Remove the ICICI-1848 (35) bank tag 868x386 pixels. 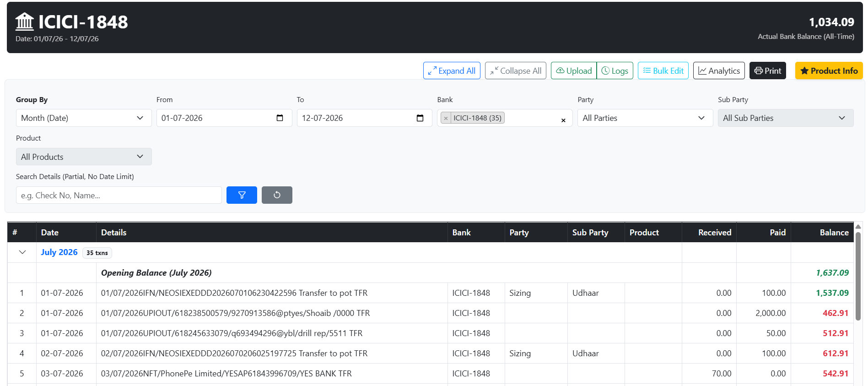(x=446, y=118)
